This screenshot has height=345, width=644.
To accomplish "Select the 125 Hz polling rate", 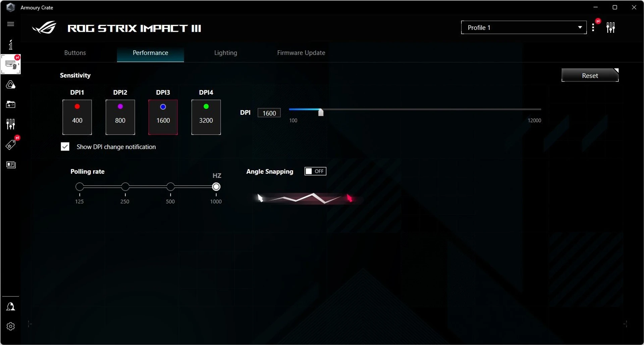I will click(x=79, y=187).
